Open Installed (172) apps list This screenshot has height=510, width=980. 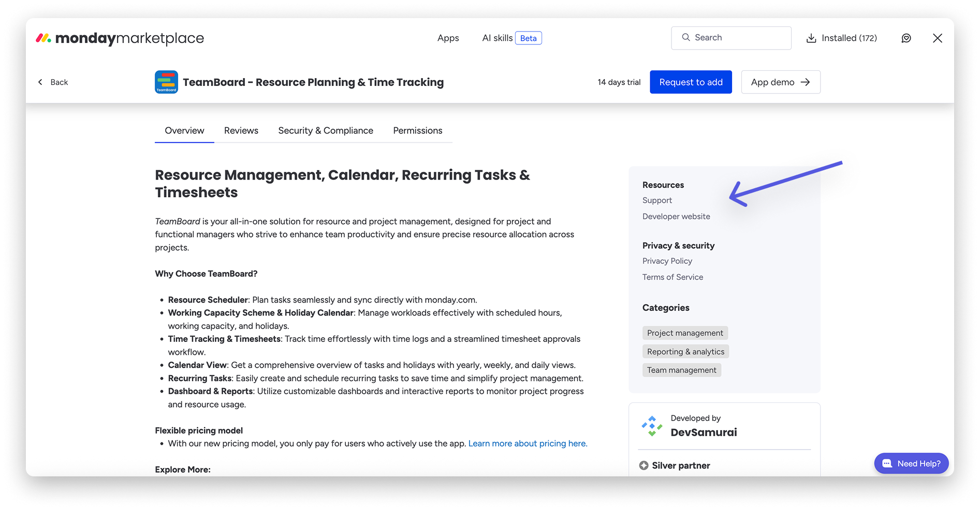842,38
